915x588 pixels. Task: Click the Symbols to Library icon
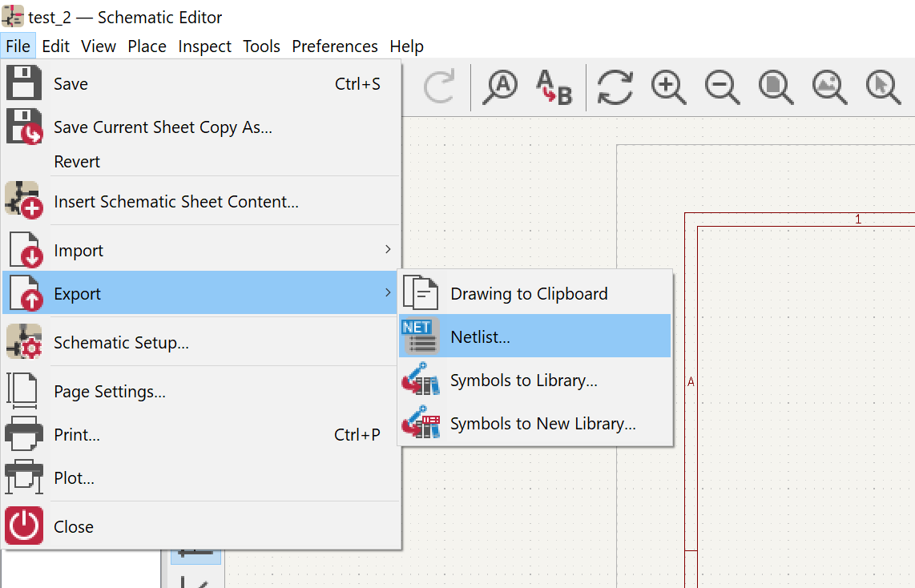click(x=420, y=379)
